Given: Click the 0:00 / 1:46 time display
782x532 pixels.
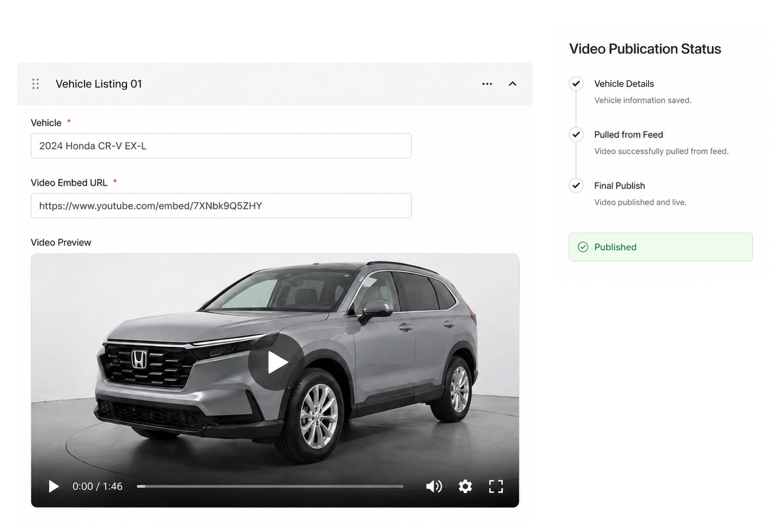Looking at the screenshot, I should pyautogui.click(x=97, y=486).
